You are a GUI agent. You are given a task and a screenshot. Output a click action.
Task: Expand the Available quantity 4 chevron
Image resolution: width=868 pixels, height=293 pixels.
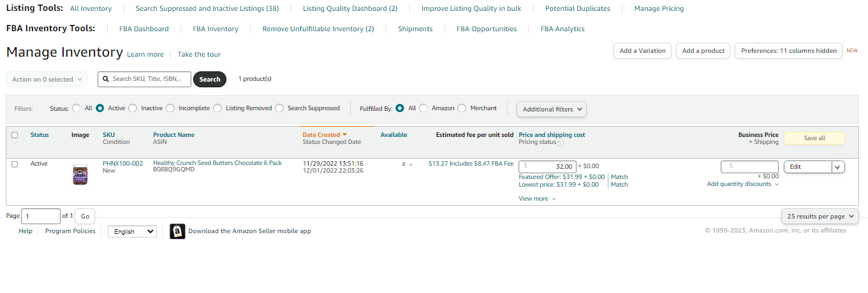click(x=411, y=164)
